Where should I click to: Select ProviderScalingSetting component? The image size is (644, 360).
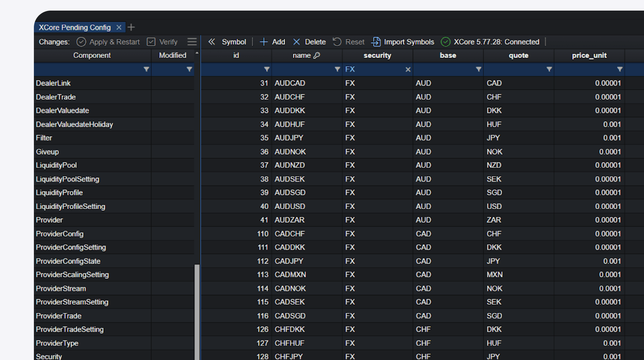point(93,275)
